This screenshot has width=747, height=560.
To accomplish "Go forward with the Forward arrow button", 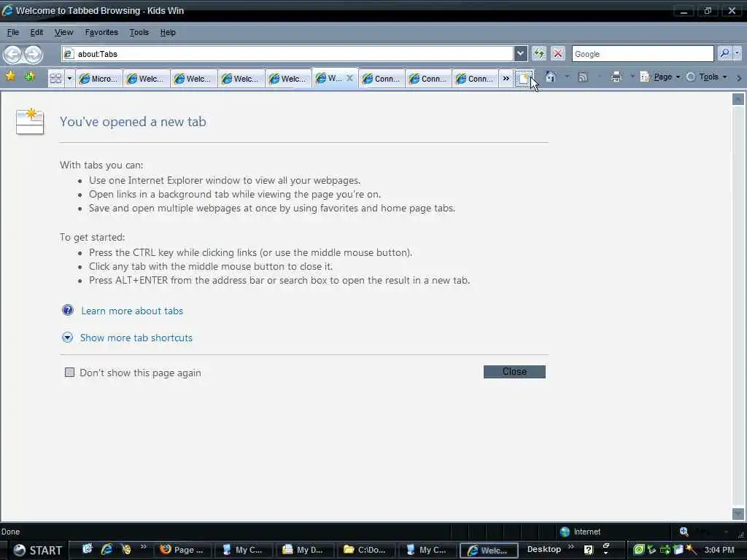I will coord(34,54).
